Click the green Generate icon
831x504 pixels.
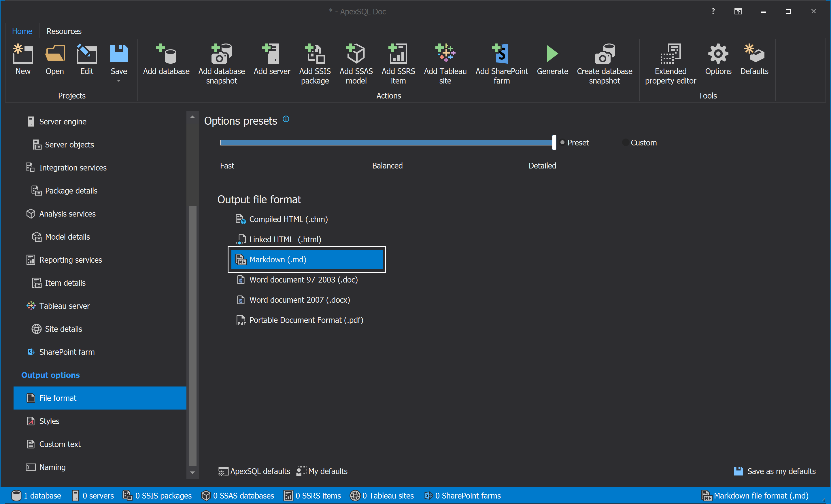click(552, 54)
